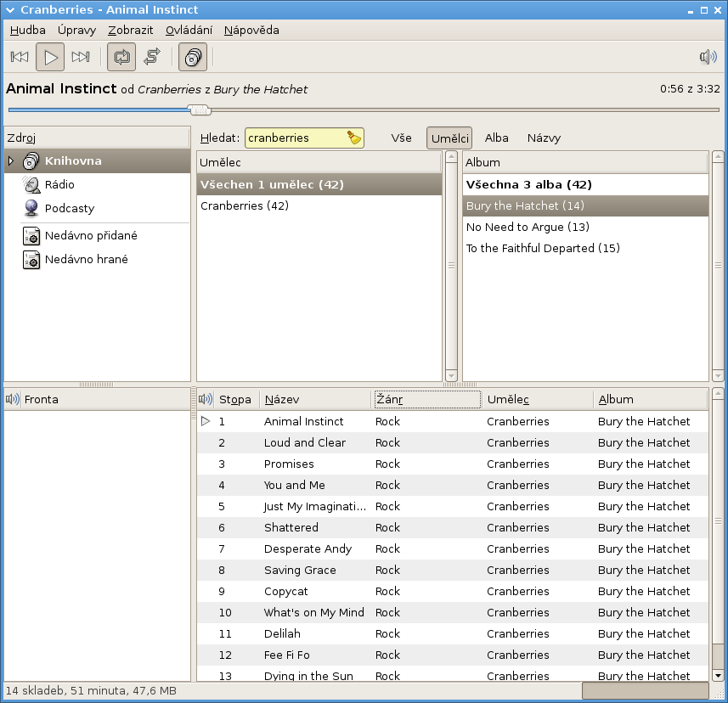This screenshot has height=703, width=728.
Task: Select track What's on My Mind
Action: pyautogui.click(x=453, y=613)
